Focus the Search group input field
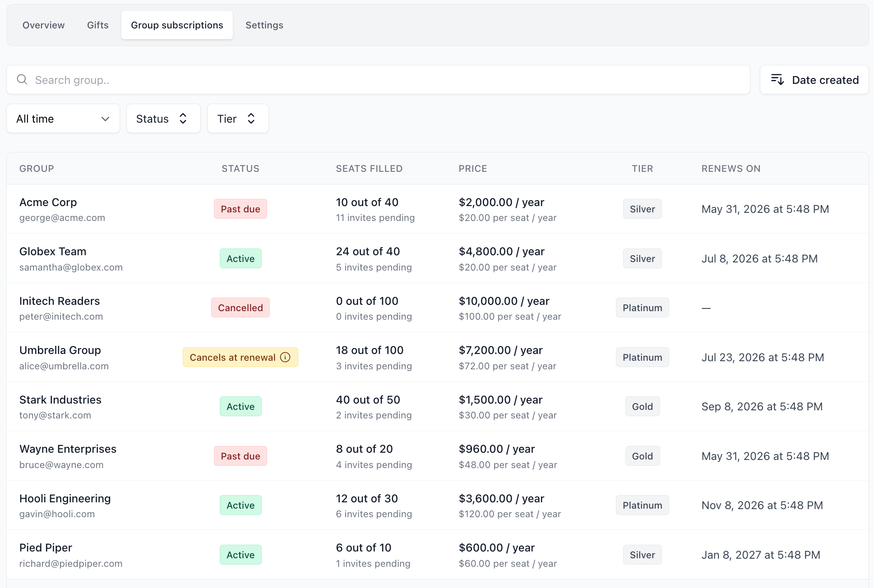The width and height of the screenshot is (874, 588). tap(378, 80)
